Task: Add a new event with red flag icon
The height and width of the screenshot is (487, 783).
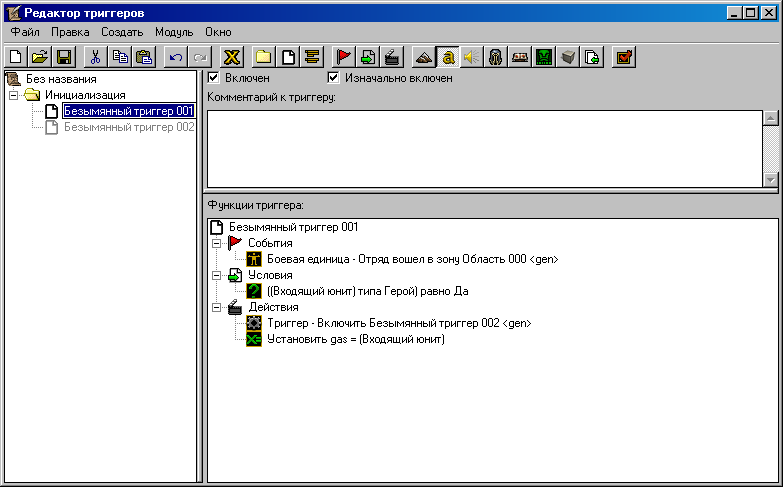Action: (344, 57)
